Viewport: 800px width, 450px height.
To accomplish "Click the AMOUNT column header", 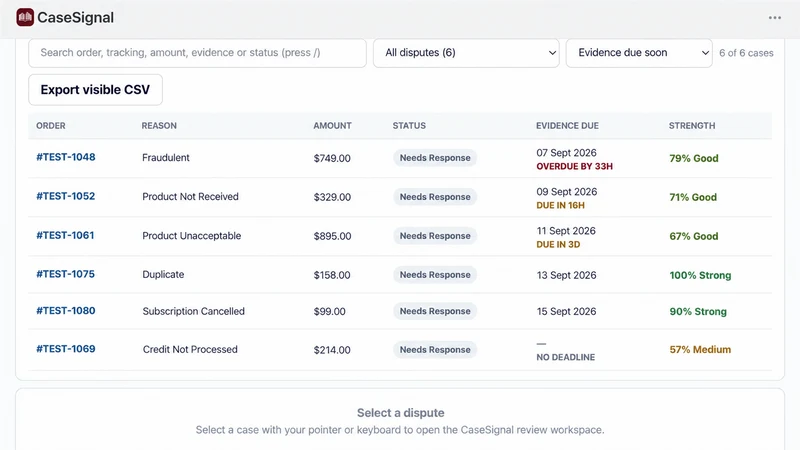I will tap(333, 126).
